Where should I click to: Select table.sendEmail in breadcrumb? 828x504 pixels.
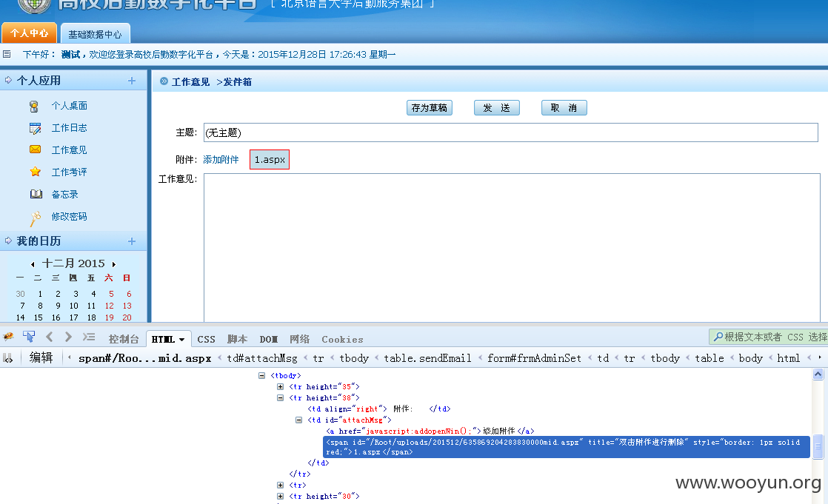pos(427,358)
